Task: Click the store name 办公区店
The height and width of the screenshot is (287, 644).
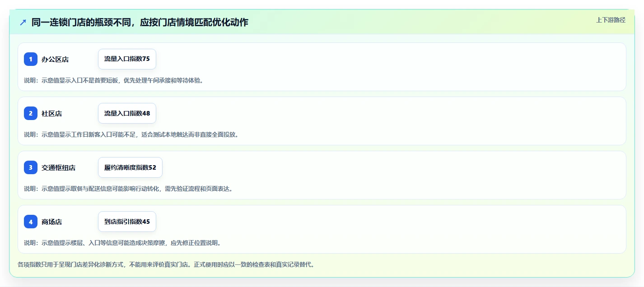Action: (55, 59)
